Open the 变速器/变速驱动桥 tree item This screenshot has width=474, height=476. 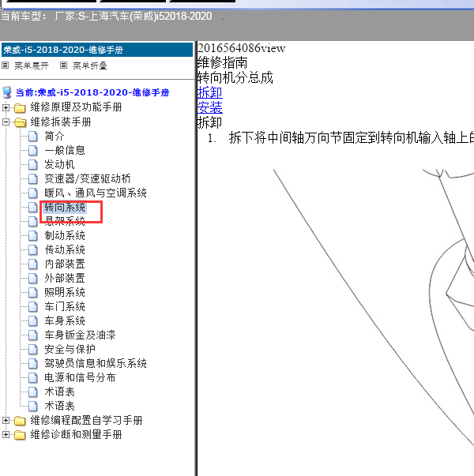[x=88, y=179]
